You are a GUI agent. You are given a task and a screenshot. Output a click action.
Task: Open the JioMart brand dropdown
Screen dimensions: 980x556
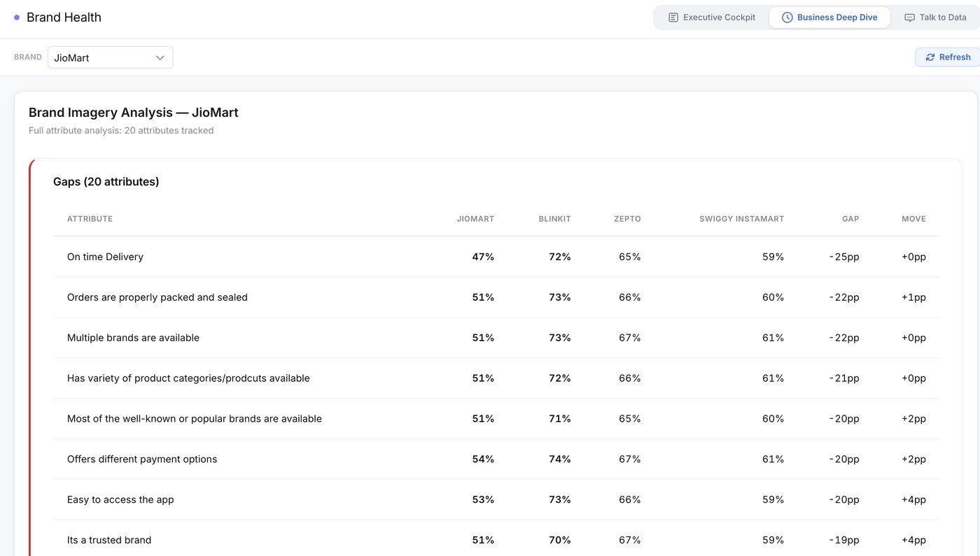110,57
